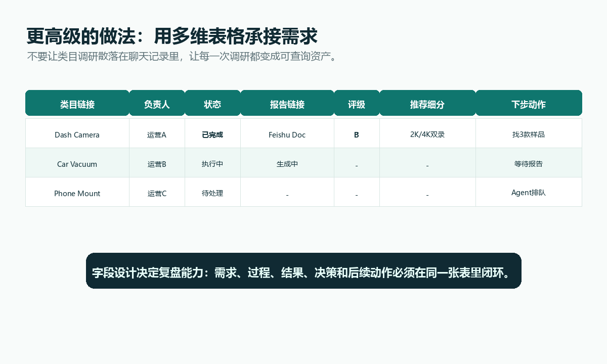607x364 pixels.
Task: Click the subtitle starting 不要让类目调研散落
Action: pyautogui.click(x=182, y=56)
